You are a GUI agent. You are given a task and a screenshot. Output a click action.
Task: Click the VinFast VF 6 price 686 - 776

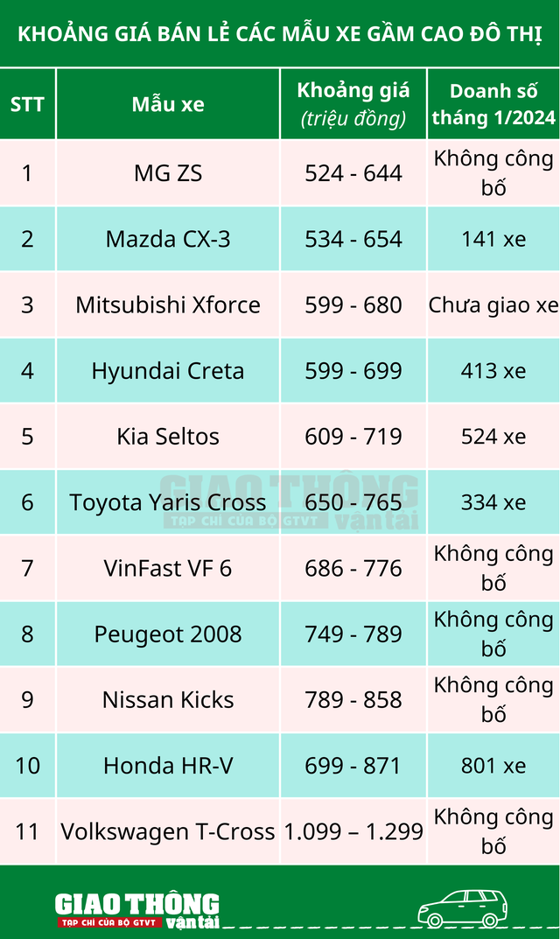coord(353,569)
